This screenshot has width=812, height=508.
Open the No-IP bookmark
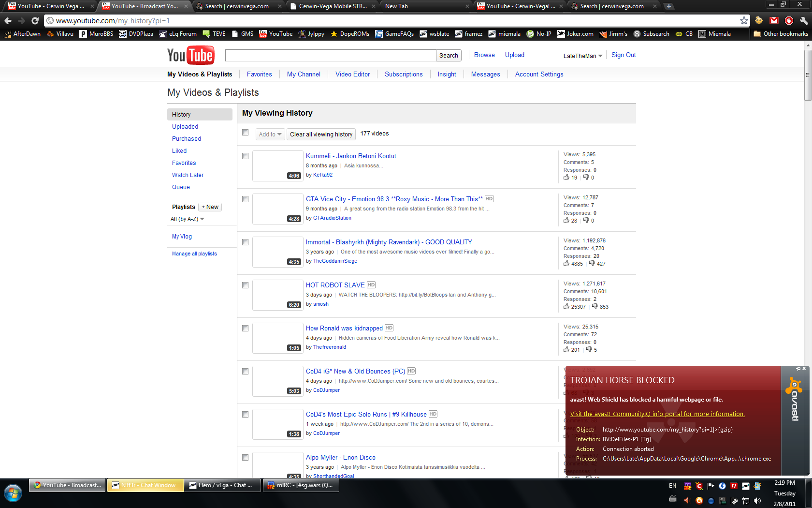click(539, 34)
